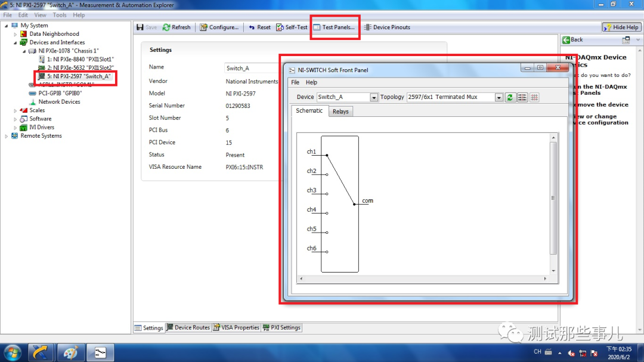Refresh the device view

click(x=177, y=27)
